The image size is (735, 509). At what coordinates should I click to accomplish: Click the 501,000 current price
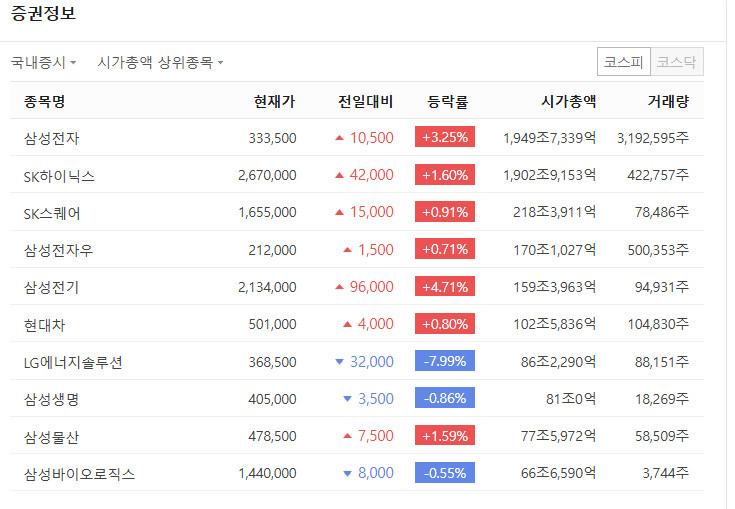[x=272, y=324]
